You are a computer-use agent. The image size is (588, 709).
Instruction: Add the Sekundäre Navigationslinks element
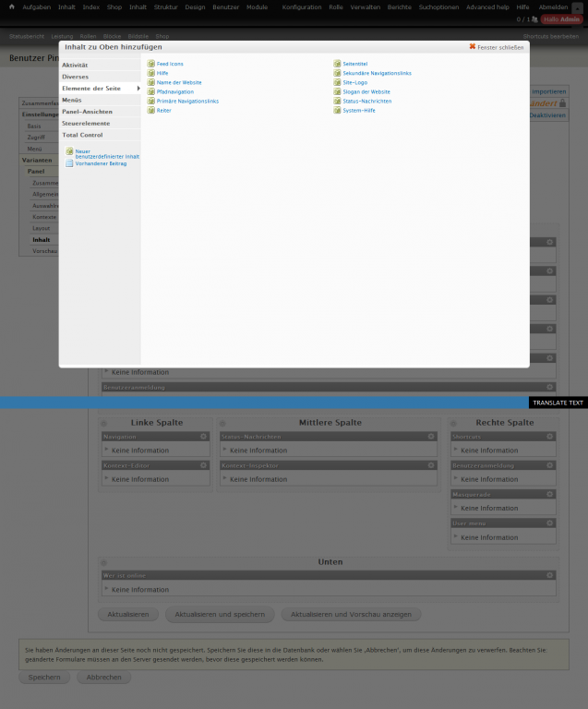377,73
